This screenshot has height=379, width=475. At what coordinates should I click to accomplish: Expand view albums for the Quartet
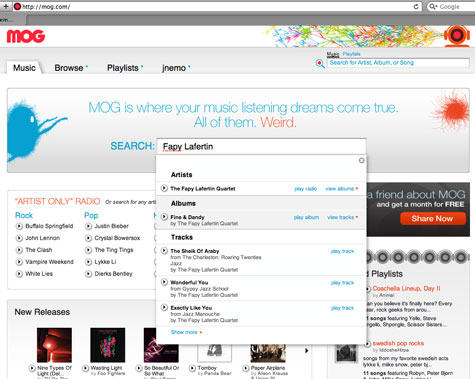(x=341, y=189)
